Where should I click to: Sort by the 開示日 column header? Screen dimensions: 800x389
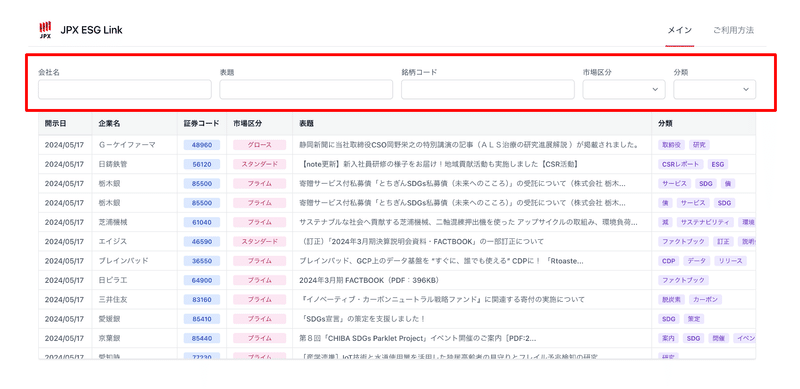(x=55, y=124)
